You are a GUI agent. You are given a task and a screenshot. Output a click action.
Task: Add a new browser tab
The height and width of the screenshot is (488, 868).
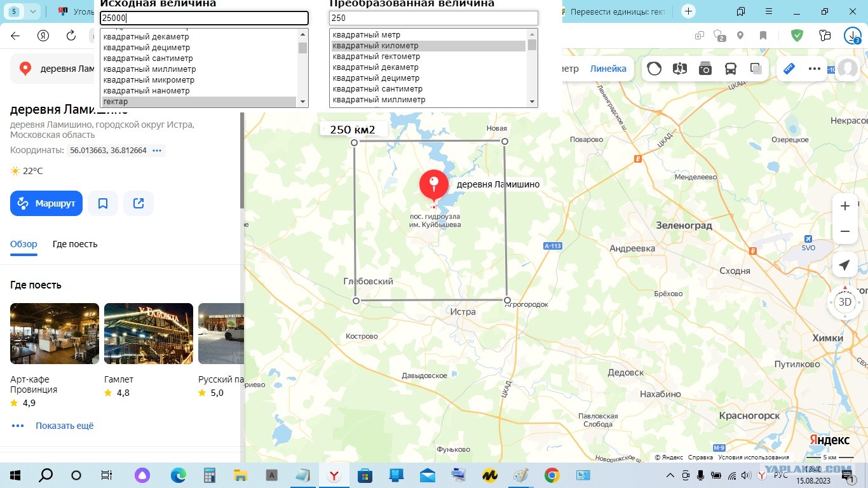click(688, 11)
